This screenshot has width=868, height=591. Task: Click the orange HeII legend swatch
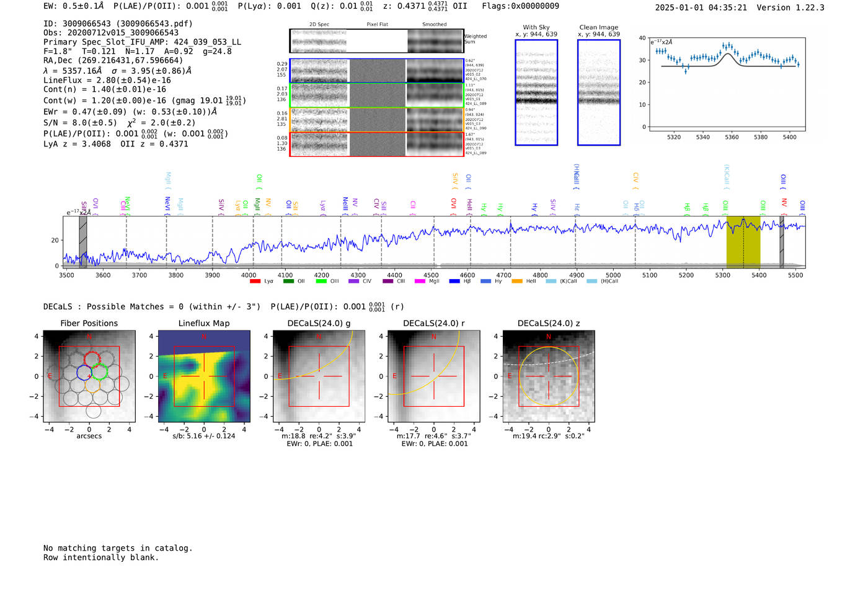[x=517, y=282]
